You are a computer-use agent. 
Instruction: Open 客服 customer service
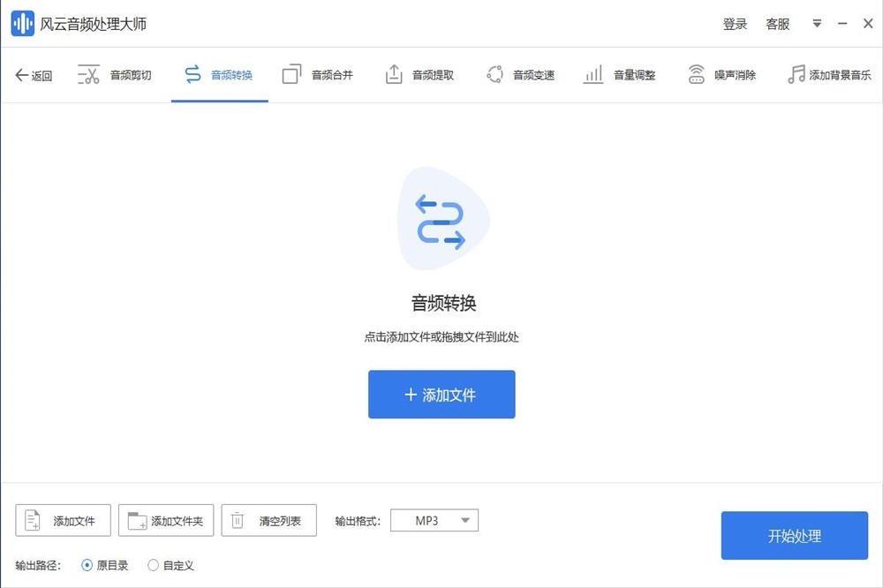tap(778, 24)
